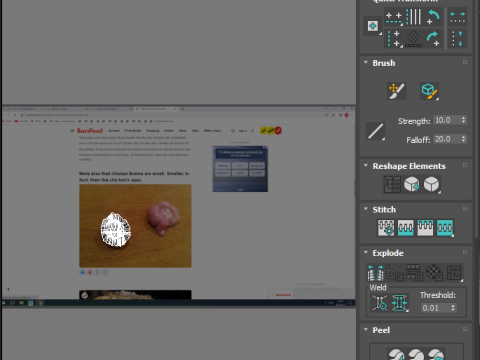Screen dimensions: 480x360
Task: Click Stitch Custom icon
Action: 445,228
